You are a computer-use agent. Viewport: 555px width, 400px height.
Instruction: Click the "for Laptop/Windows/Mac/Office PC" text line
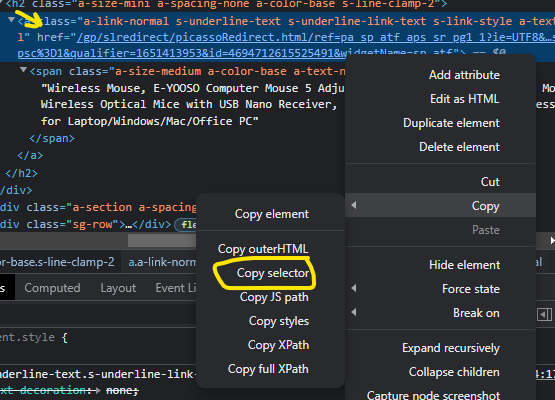pyautogui.click(x=150, y=121)
